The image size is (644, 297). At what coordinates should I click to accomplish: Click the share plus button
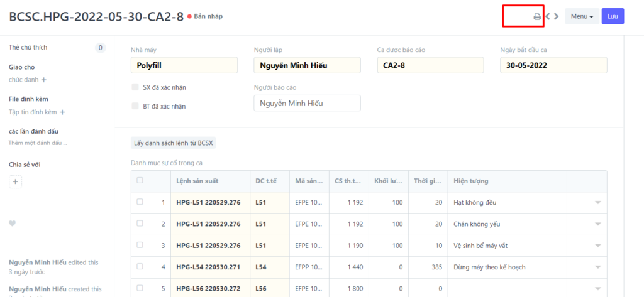click(16, 181)
